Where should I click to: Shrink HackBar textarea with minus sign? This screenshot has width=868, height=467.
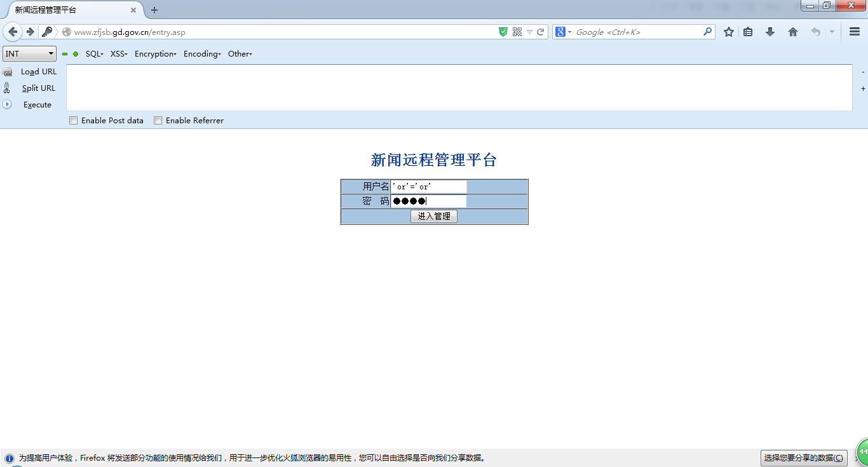coord(863,72)
